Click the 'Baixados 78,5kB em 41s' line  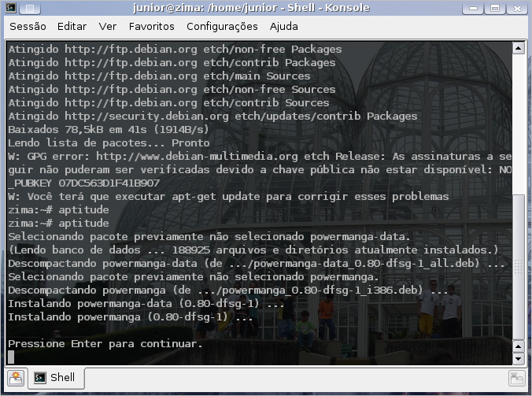tap(109, 130)
